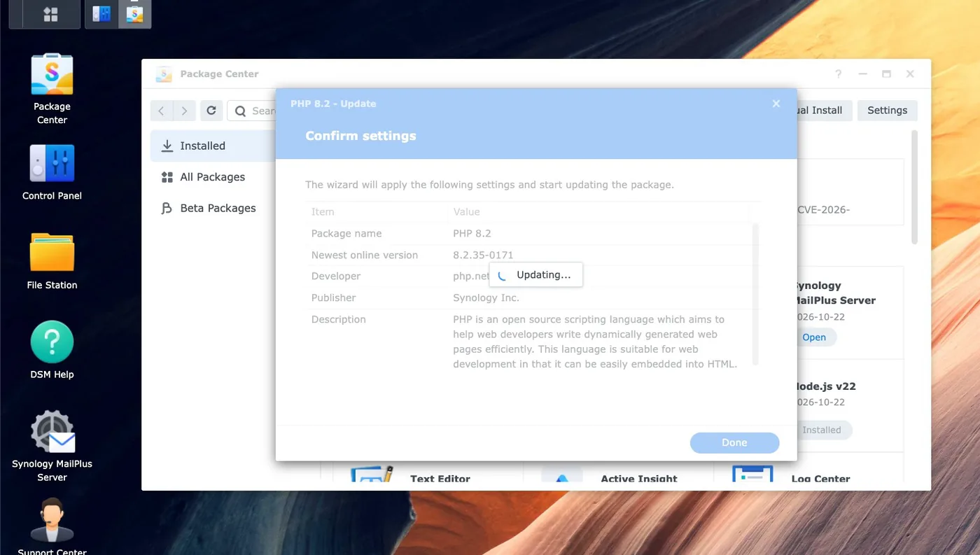Click the Active Insight package icon

click(x=562, y=474)
